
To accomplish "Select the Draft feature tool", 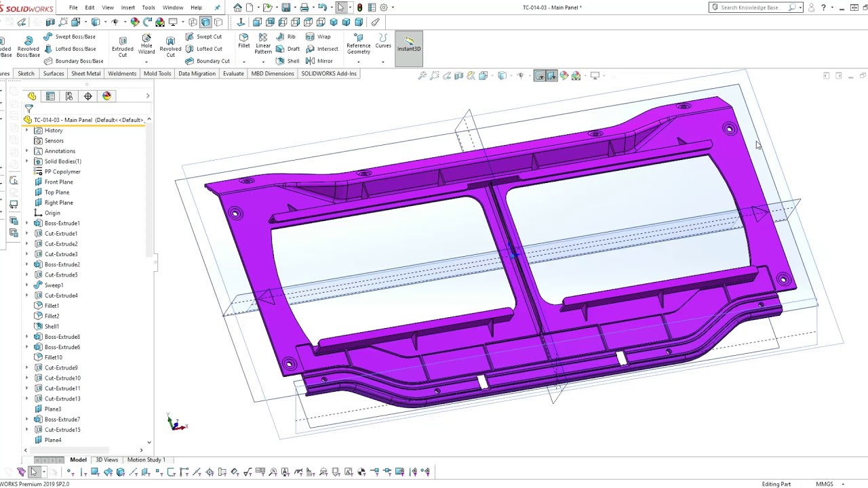I will 288,49.
